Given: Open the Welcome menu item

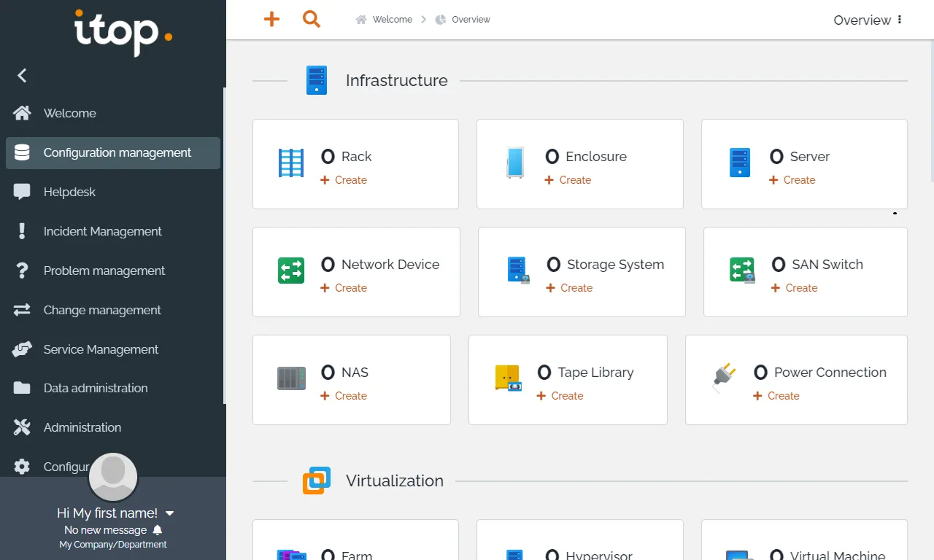Looking at the screenshot, I should click(x=113, y=113).
